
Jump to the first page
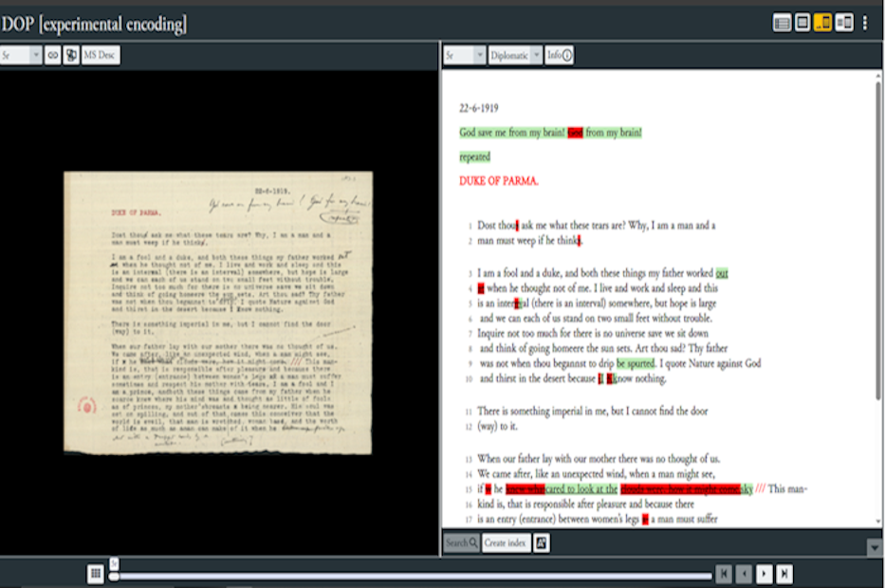pos(724,573)
